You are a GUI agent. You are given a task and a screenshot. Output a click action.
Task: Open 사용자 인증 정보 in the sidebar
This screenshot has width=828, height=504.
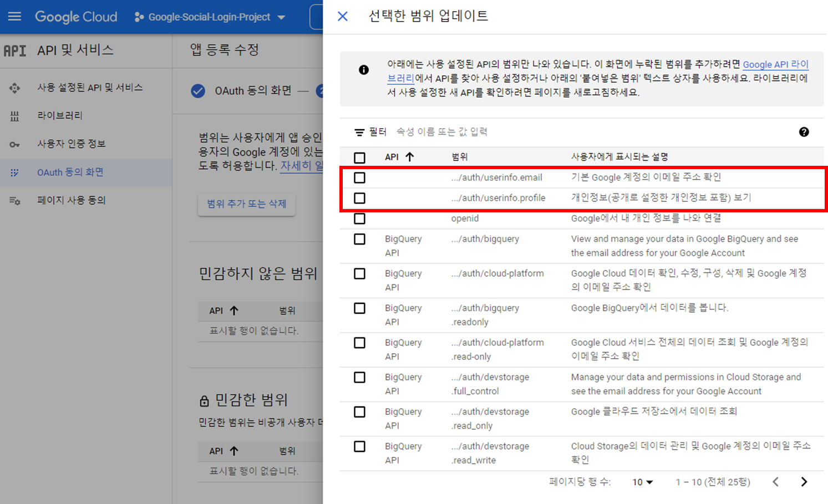pyautogui.click(x=71, y=144)
